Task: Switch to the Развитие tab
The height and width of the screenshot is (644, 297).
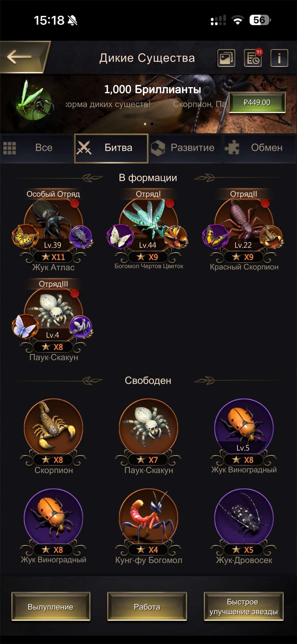Action: click(185, 148)
